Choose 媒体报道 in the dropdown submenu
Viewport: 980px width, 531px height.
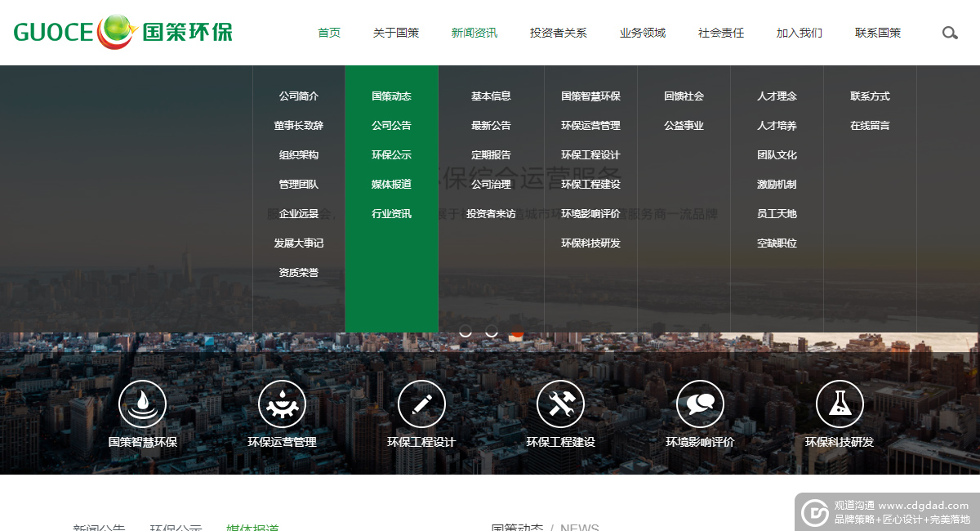tap(391, 185)
